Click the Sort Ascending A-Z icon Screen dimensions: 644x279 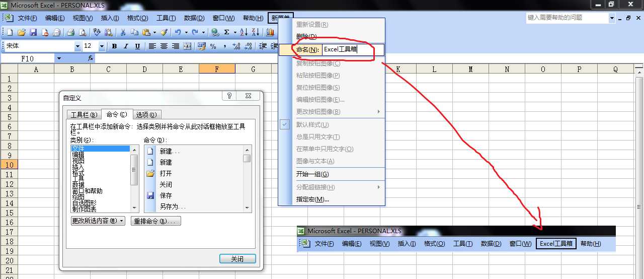(x=243, y=32)
